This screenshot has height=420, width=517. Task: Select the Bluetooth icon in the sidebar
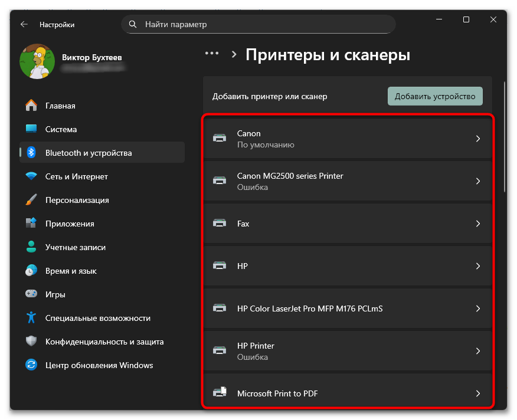click(31, 152)
